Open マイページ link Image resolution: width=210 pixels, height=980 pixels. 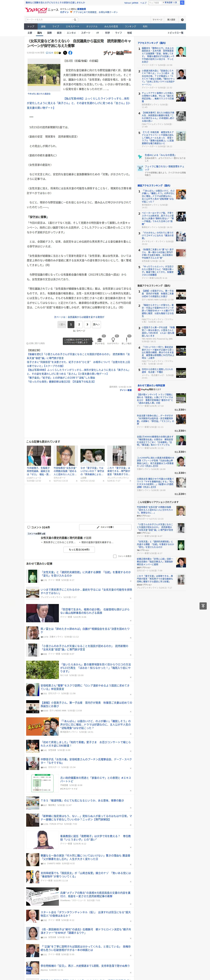[x=157, y=20]
